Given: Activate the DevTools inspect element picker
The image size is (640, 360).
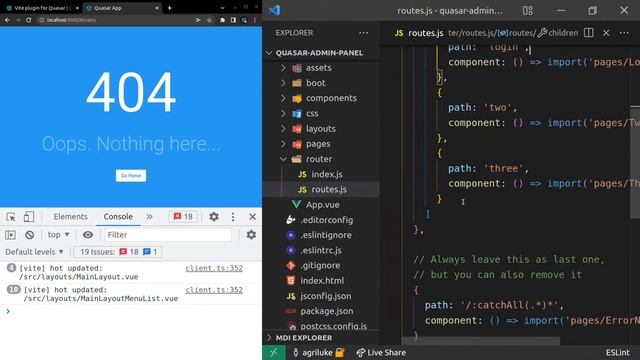Looking at the screenshot, I should 11,217.
